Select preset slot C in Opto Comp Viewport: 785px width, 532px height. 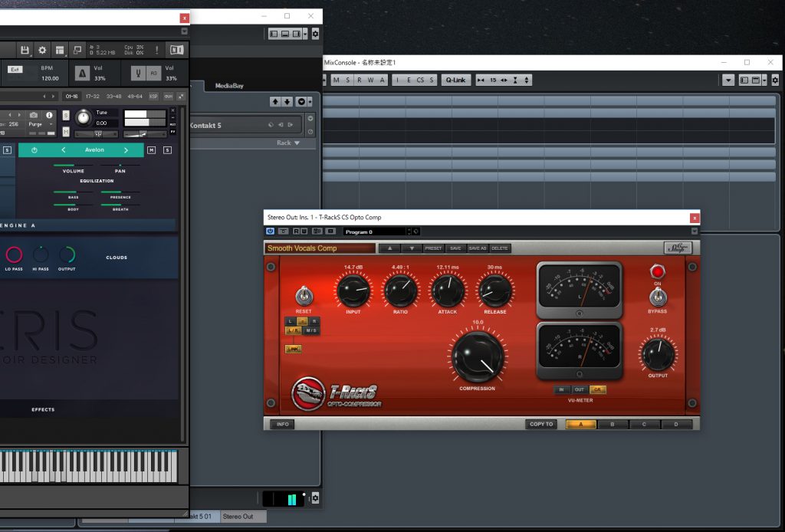644,425
